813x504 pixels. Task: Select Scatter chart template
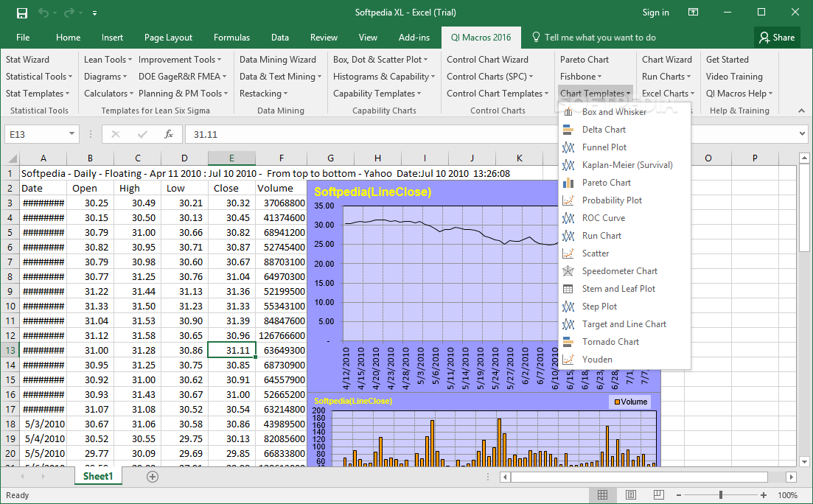[624, 253]
